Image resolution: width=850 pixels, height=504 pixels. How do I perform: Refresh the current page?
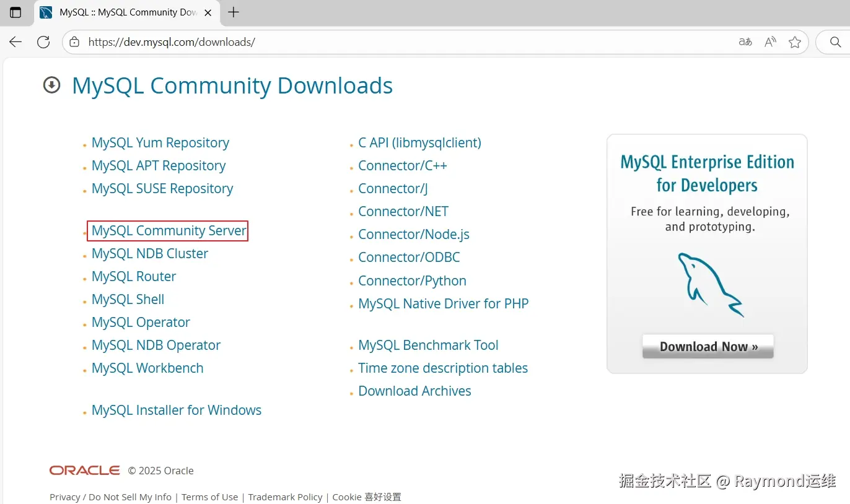pos(43,42)
